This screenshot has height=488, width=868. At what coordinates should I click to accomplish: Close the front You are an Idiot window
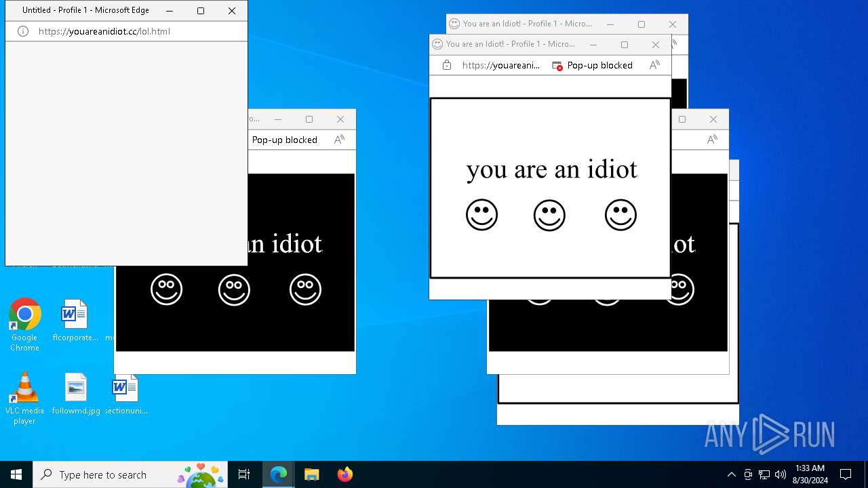(x=656, y=45)
